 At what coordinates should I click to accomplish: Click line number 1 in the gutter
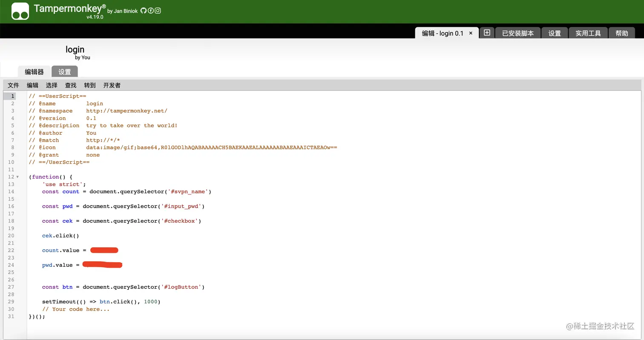click(13, 96)
